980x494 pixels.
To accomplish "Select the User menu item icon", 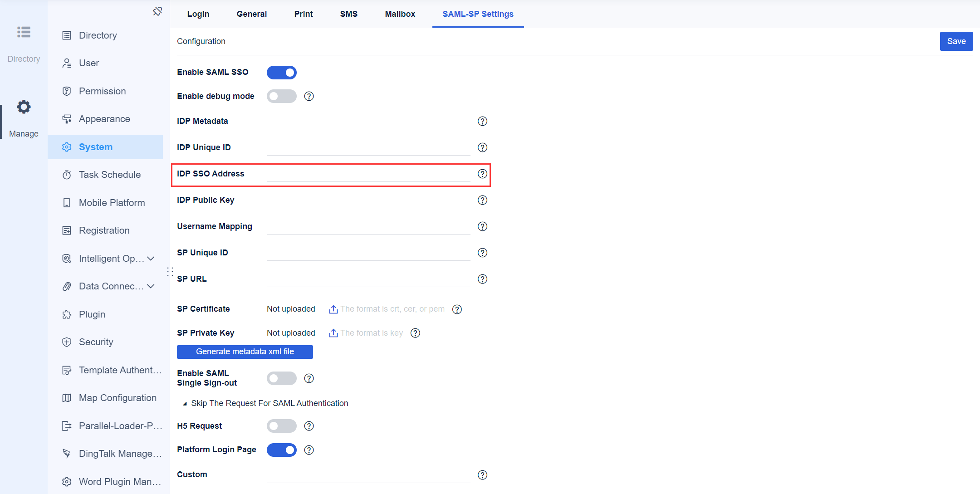I will point(67,63).
